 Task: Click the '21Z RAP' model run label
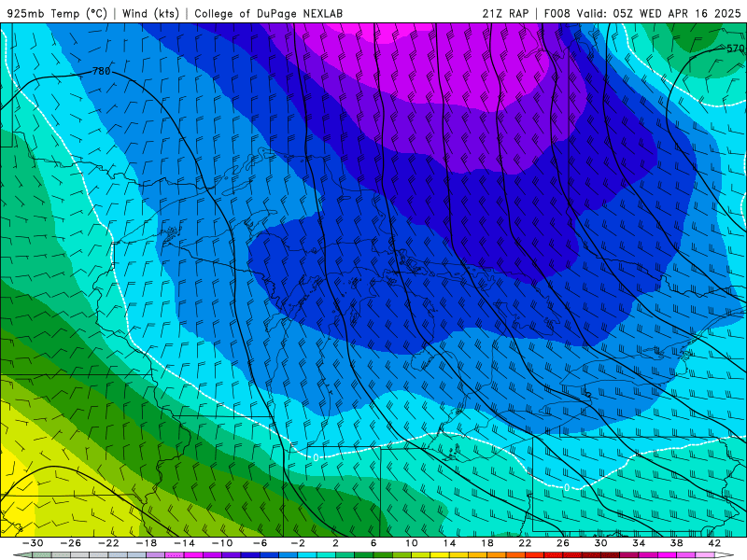505,13
